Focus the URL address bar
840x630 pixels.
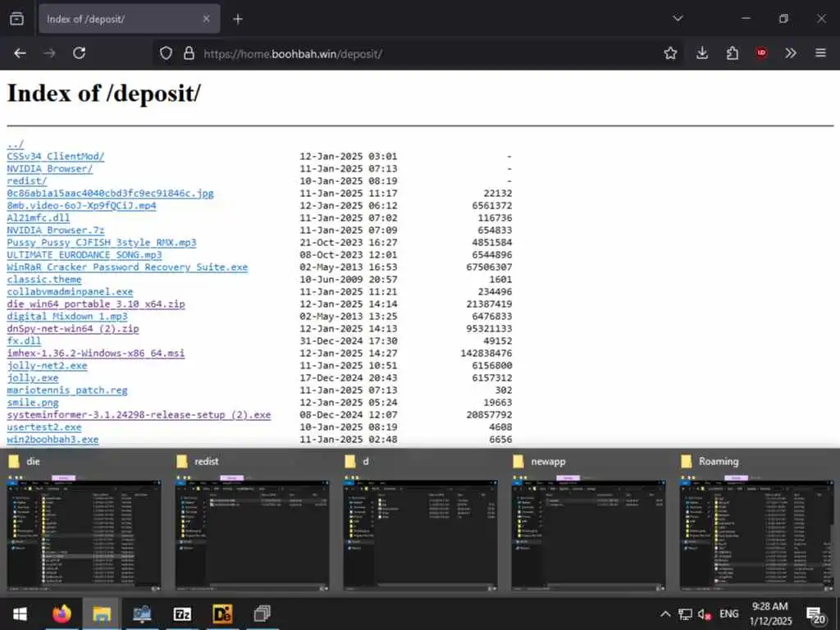point(418,53)
